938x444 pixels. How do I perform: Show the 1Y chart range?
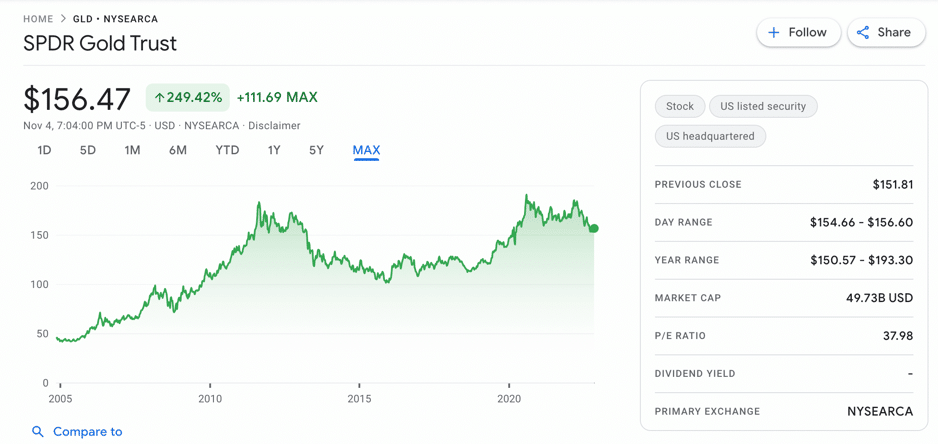pyautogui.click(x=274, y=150)
